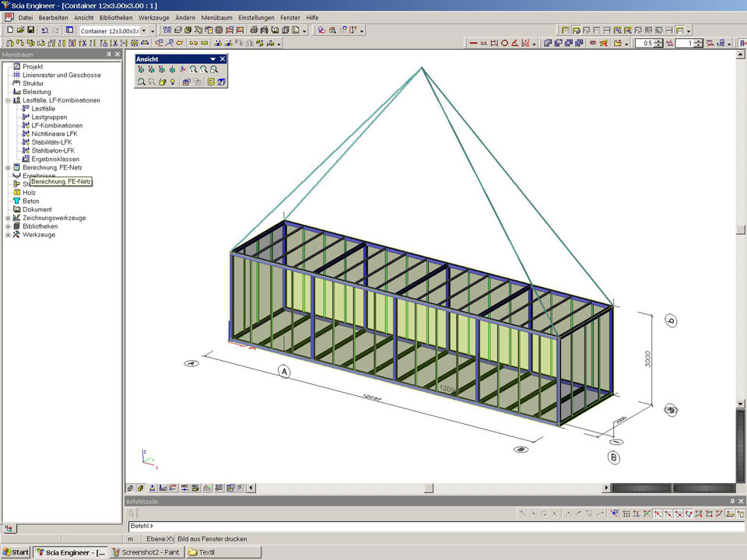Image resolution: width=747 pixels, height=560 pixels.
Task: Click the Undo arrow icon
Action: (x=45, y=30)
